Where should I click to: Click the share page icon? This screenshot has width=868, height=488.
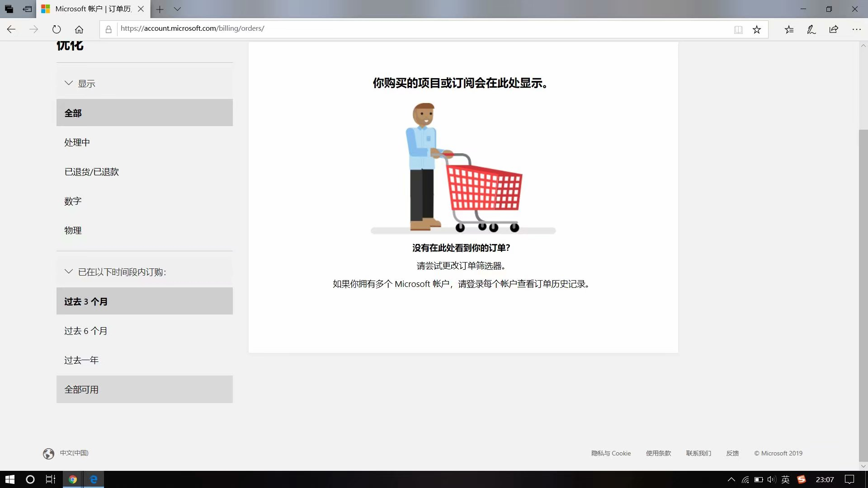tap(834, 29)
